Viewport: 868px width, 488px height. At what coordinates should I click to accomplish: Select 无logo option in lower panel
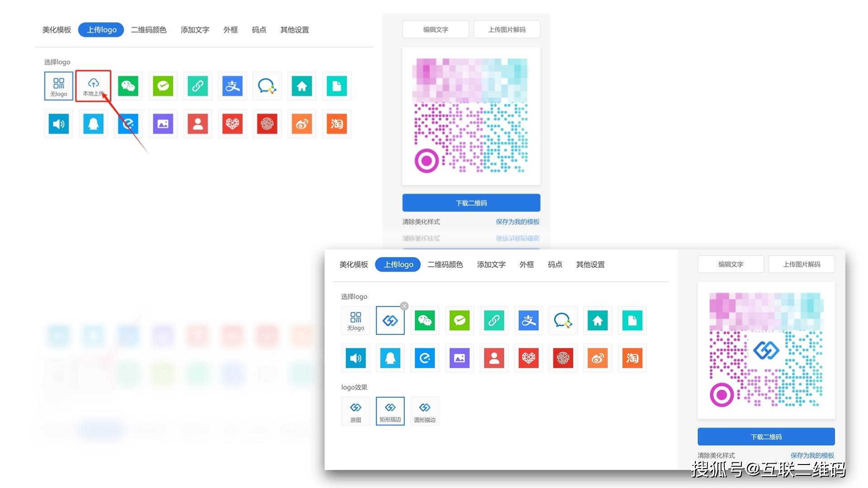(356, 320)
